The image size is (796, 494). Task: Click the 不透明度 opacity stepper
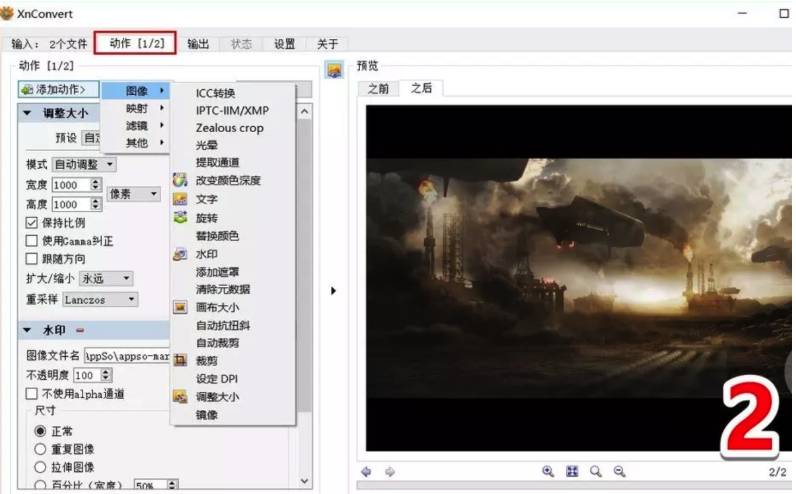point(106,375)
